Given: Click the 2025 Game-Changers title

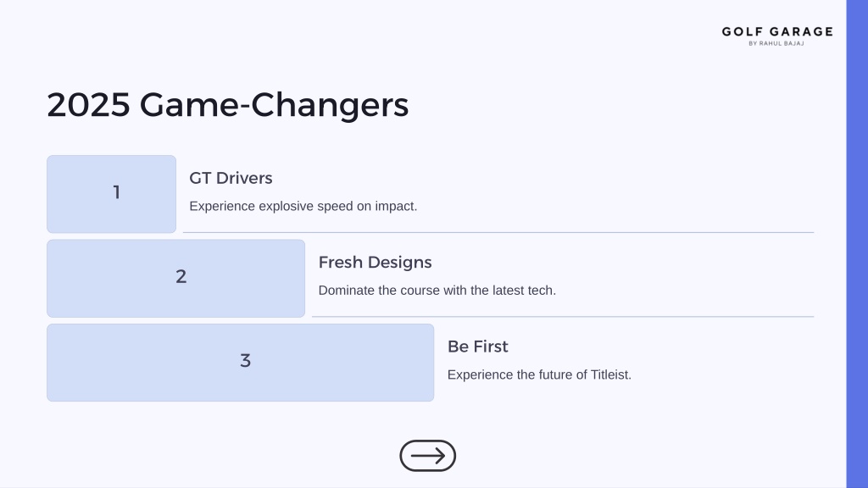Looking at the screenshot, I should [227, 105].
